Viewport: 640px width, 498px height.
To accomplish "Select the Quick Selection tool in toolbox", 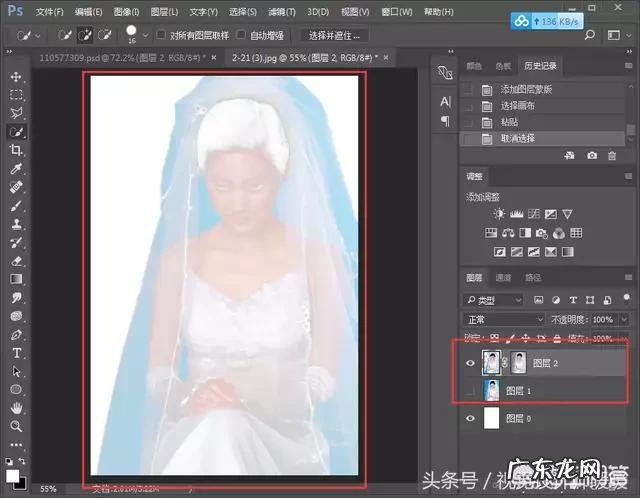I will [x=16, y=131].
